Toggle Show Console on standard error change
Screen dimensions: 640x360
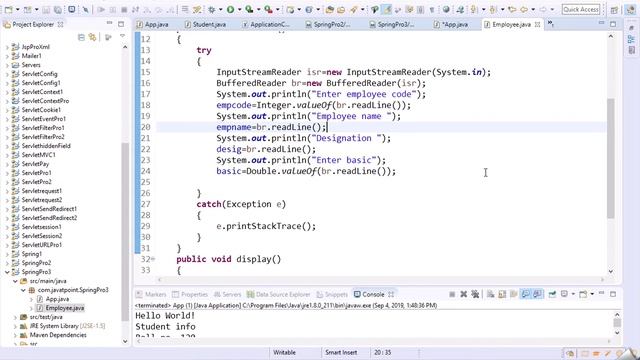point(538,294)
